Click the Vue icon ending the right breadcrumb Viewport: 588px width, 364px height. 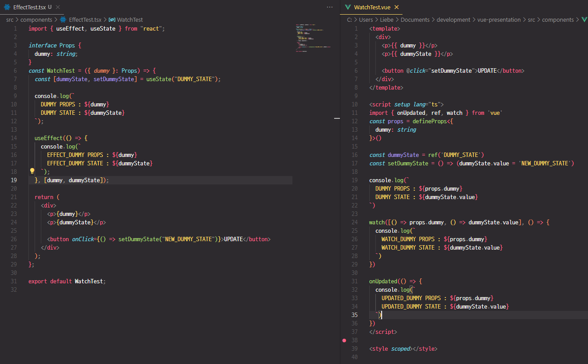pyautogui.click(x=584, y=20)
